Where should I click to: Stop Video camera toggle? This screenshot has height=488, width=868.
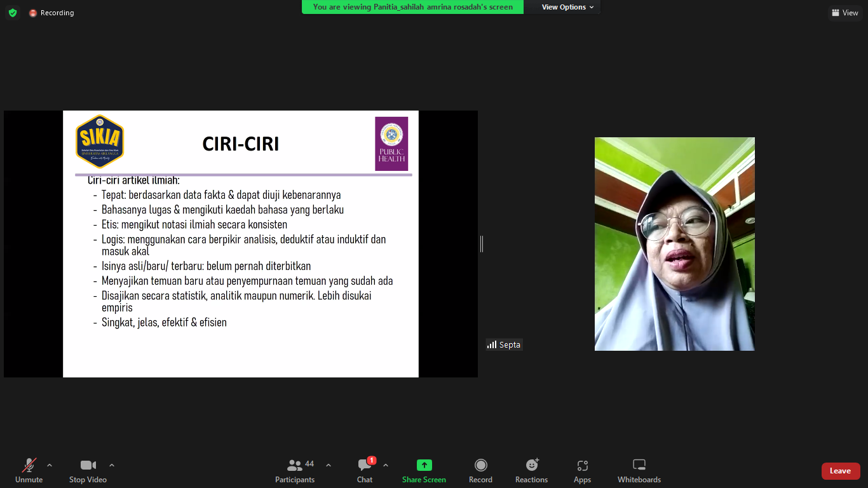tap(88, 470)
